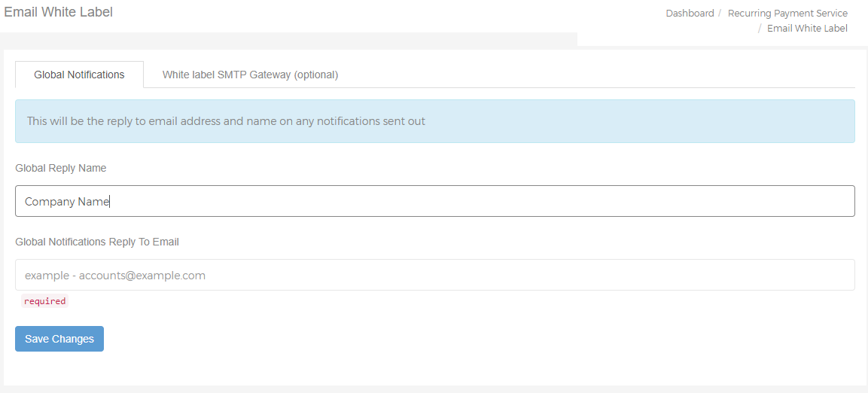
Task: Click into the Reply To Email field
Action: coord(434,275)
